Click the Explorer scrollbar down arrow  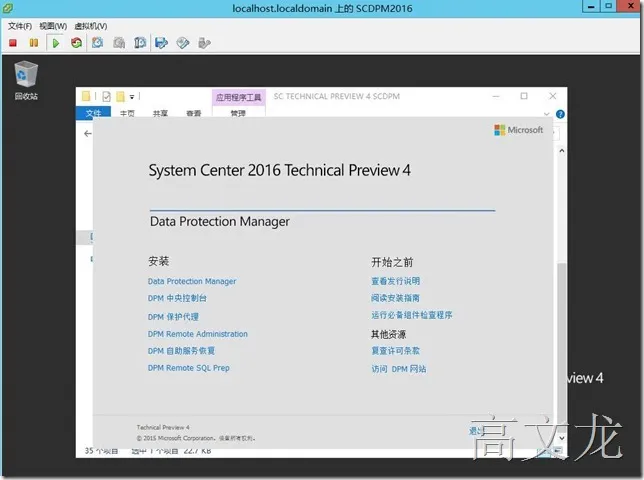tap(561, 438)
